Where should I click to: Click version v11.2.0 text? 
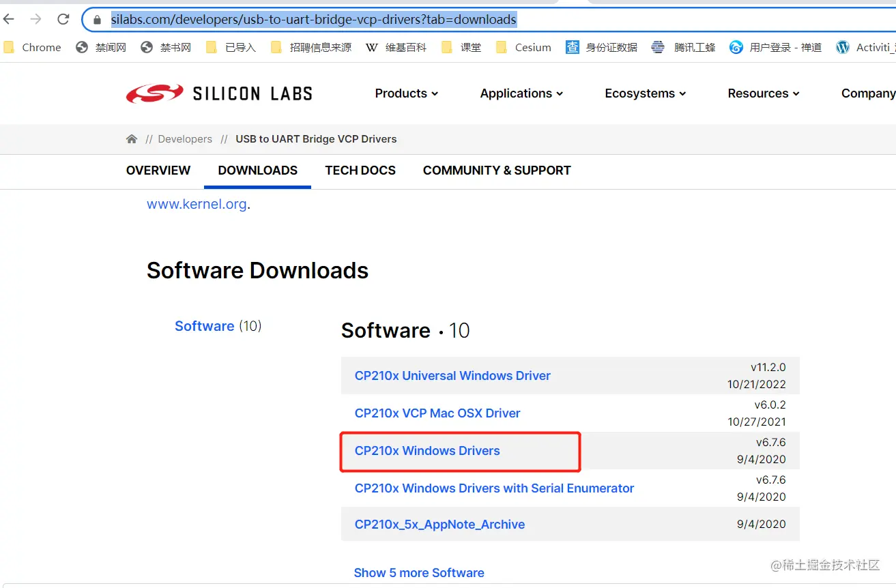(768, 367)
